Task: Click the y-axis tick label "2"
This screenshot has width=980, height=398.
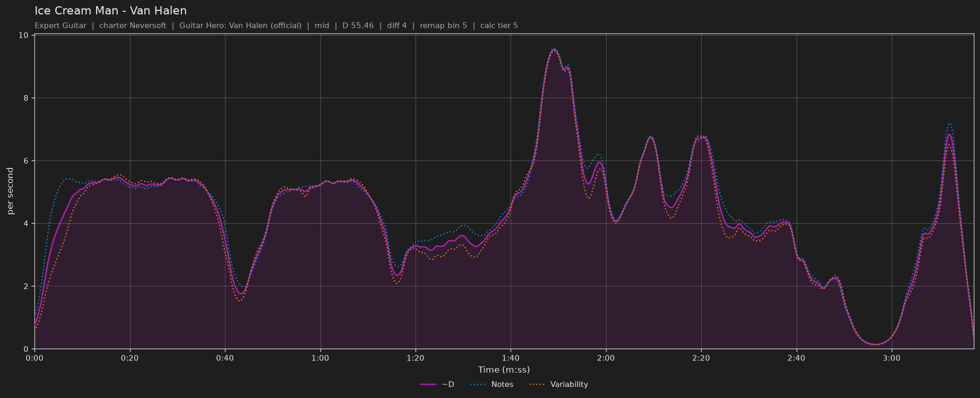Action: click(x=26, y=286)
